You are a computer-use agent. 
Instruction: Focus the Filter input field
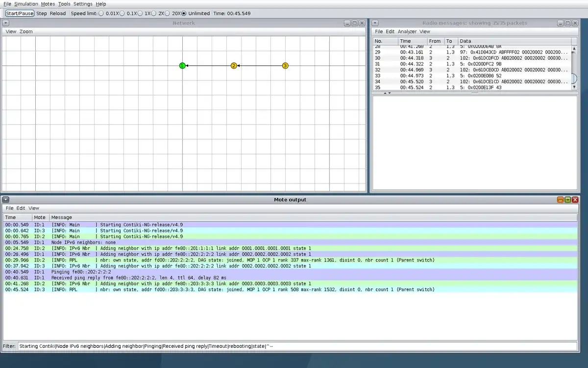[x=297, y=346]
